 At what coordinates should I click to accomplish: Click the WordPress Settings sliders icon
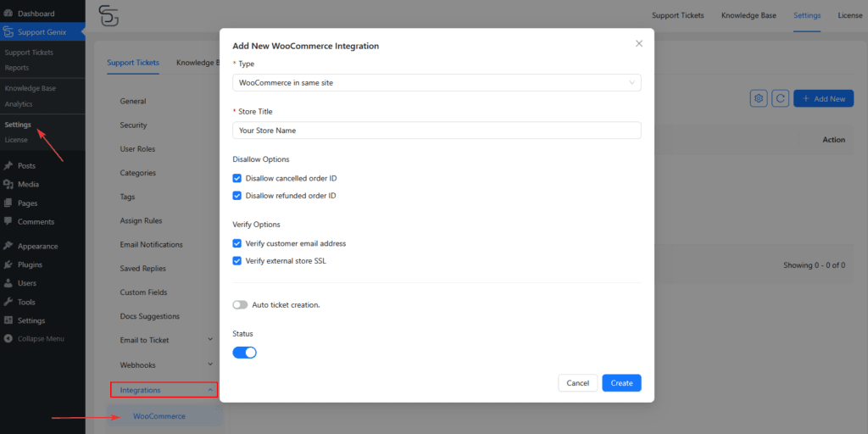[x=8, y=320]
